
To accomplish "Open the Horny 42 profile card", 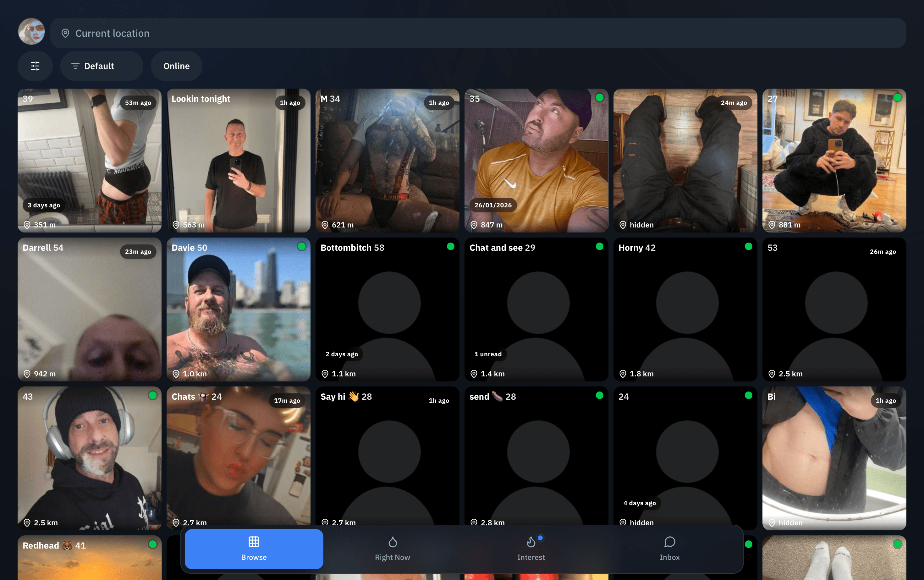I will 685,309.
